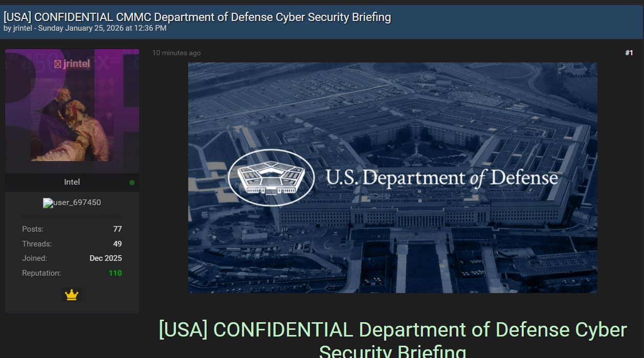Viewport: 644px width, 358px height.
Task: Click the Pentagon emblem logo in banner
Action: pyautogui.click(x=271, y=177)
